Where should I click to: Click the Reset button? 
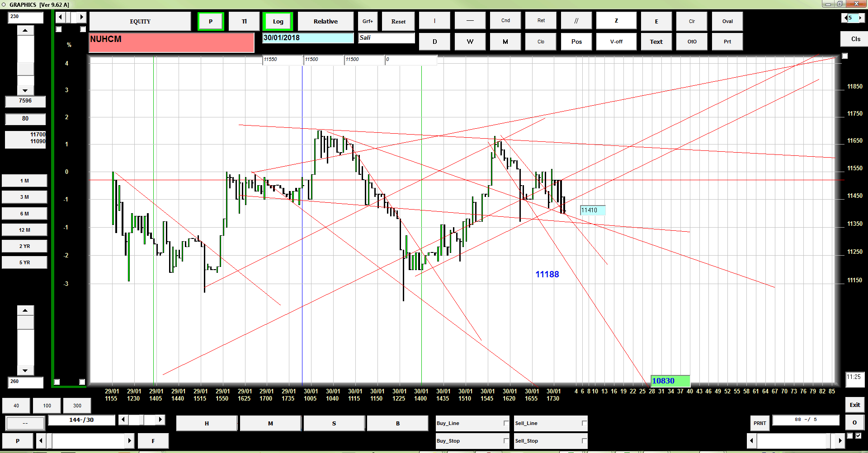(x=398, y=21)
